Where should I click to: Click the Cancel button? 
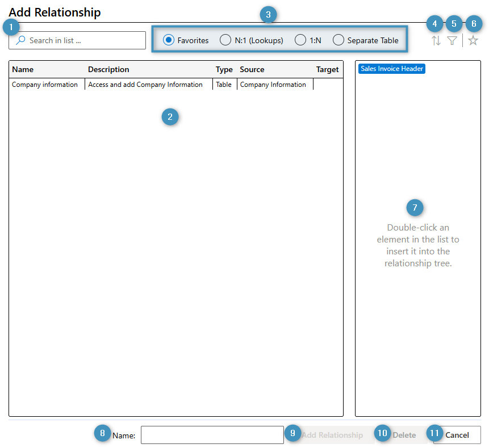(457, 434)
